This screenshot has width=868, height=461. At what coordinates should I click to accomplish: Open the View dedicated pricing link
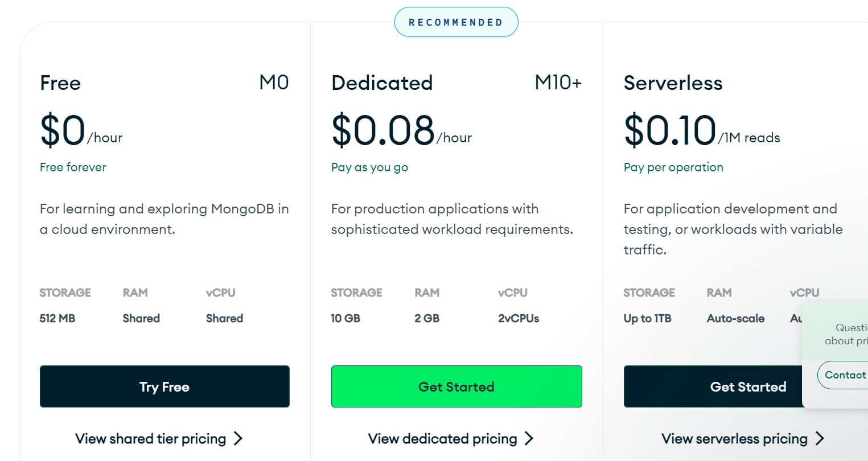pyautogui.click(x=443, y=439)
